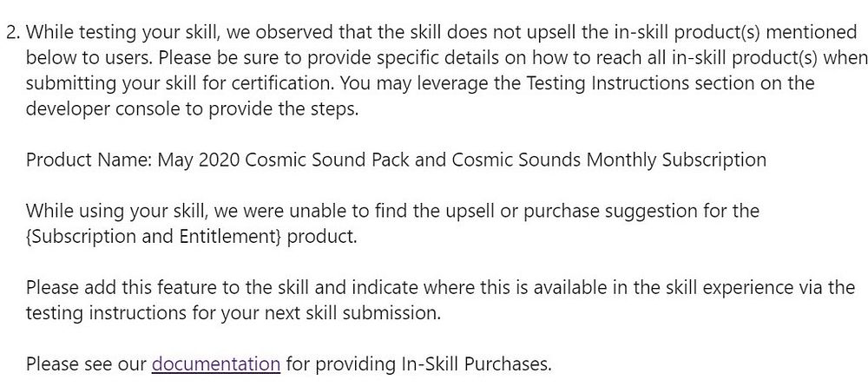Viewport: 868px width, 386px height.
Task: Click the 'Please see our' text
Action: pyautogui.click(x=86, y=363)
